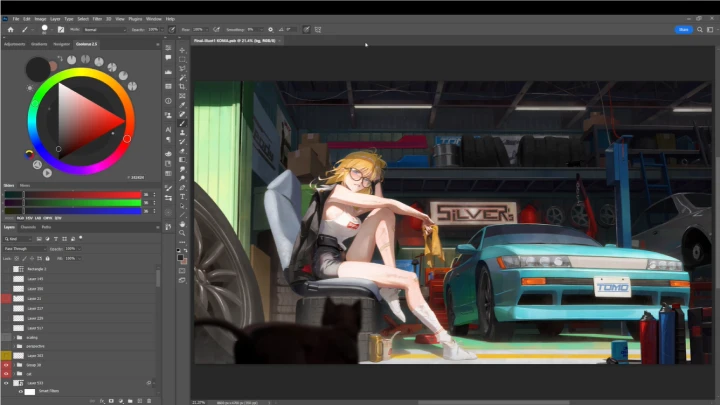This screenshot has height=405, width=720.
Task: Click the add layer mask icon
Action: pos(111,401)
